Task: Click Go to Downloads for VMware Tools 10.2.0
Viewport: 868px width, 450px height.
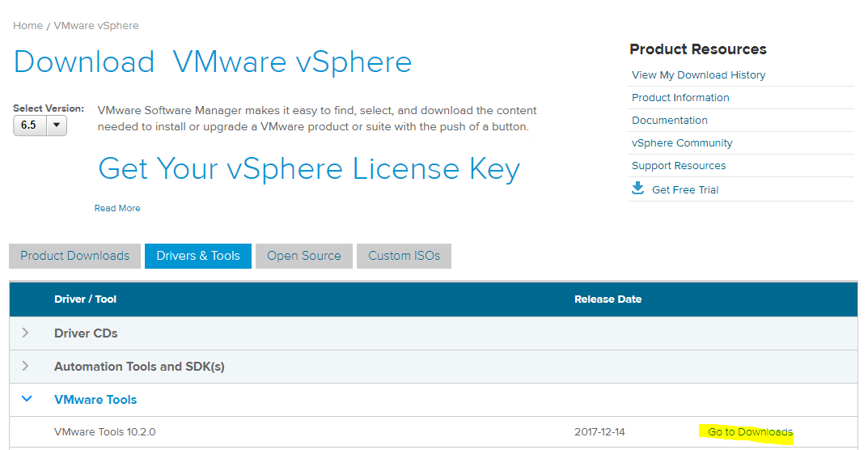Action: point(750,431)
